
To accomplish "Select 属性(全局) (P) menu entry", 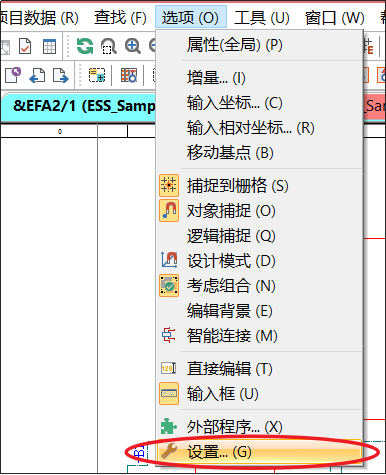I will pyautogui.click(x=260, y=44).
